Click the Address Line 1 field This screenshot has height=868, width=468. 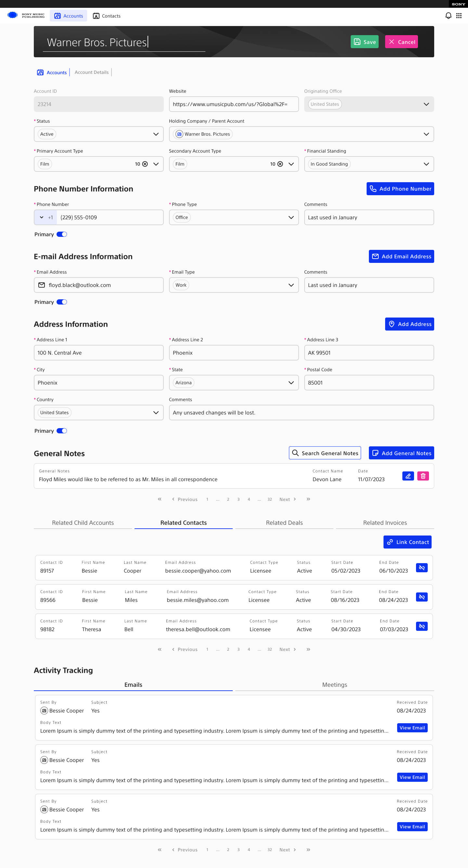99,353
